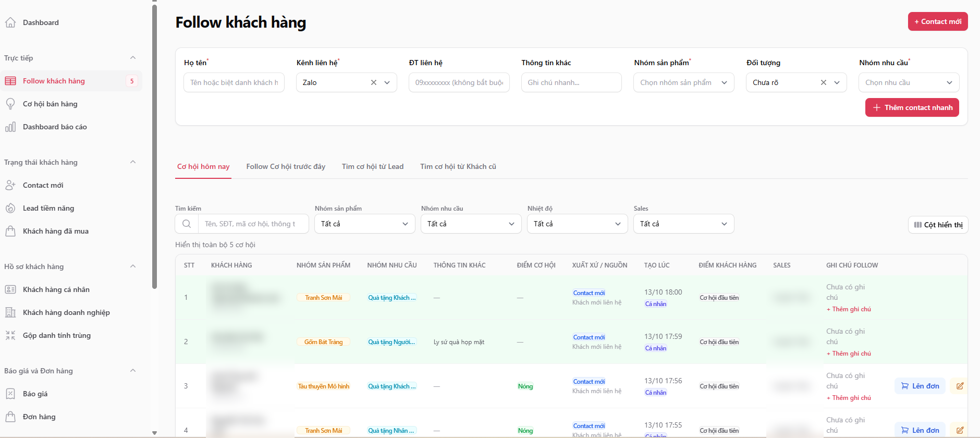
Task: Click the sidebar vertical scrollbar
Action: (154, 146)
